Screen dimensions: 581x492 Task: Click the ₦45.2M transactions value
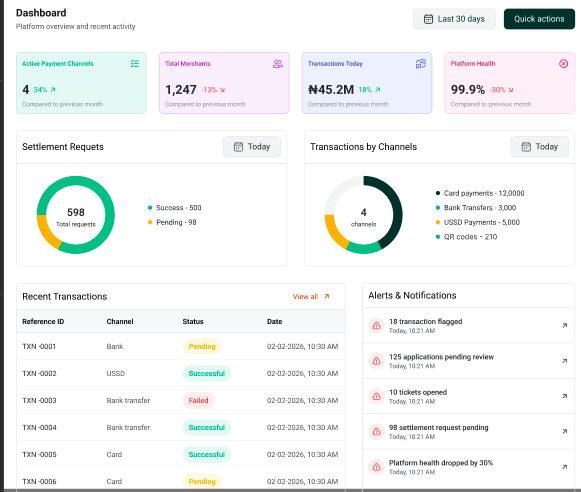pyautogui.click(x=331, y=90)
